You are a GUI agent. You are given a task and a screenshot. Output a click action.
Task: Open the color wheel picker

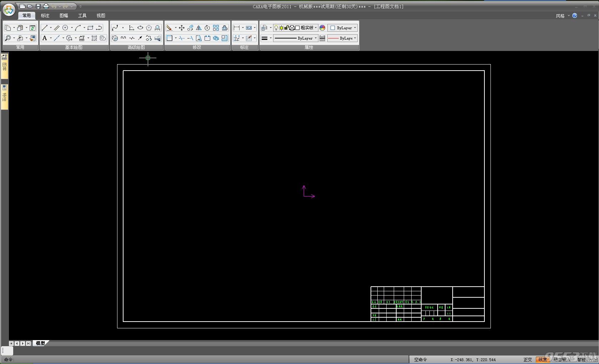tap(322, 28)
